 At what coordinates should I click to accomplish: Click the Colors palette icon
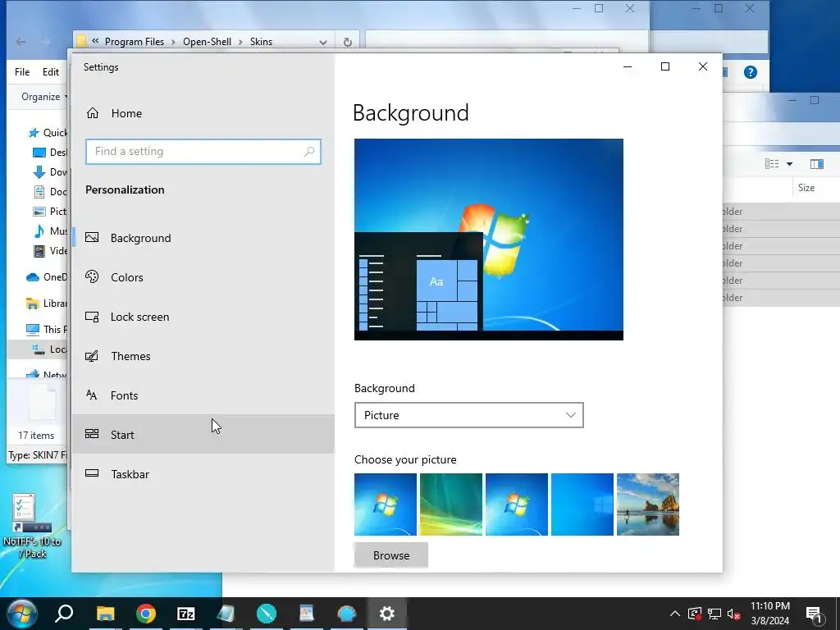click(92, 276)
